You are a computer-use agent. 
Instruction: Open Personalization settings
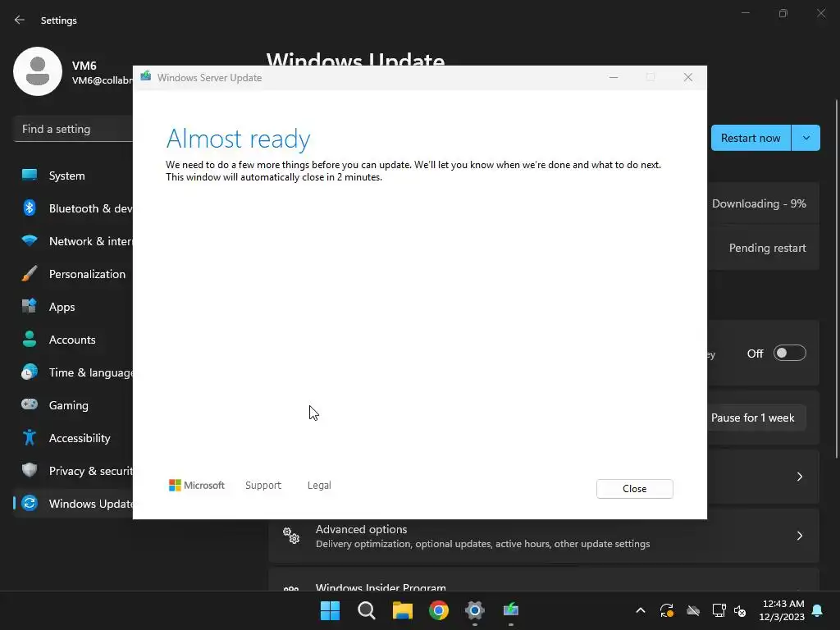coord(73,274)
